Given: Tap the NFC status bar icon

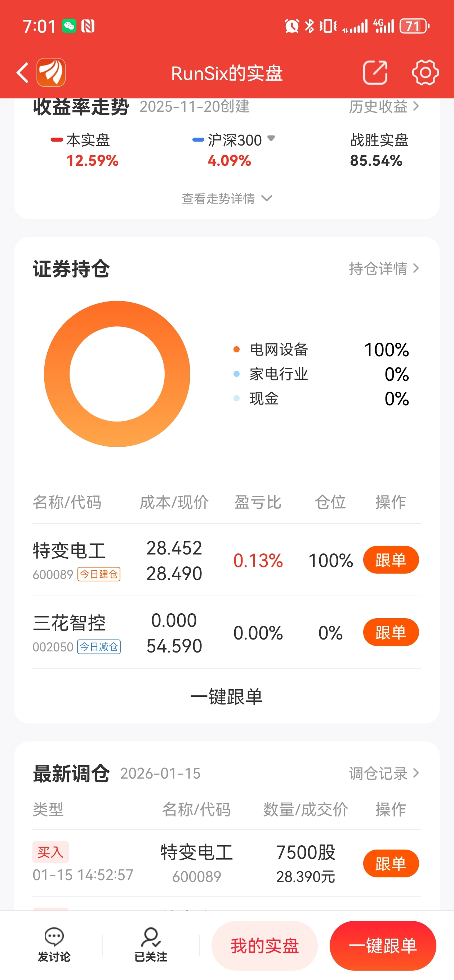Looking at the screenshot, I should click(88, 26).
